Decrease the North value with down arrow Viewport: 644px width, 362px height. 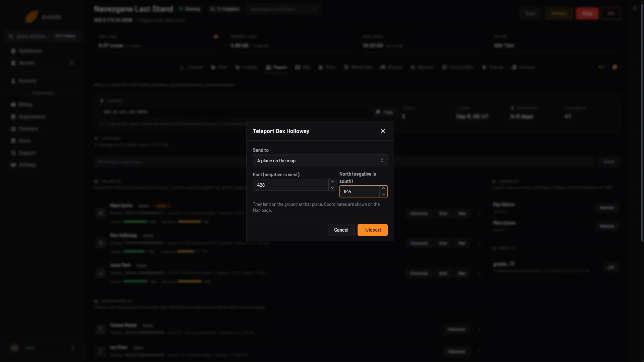click(383, 194)
